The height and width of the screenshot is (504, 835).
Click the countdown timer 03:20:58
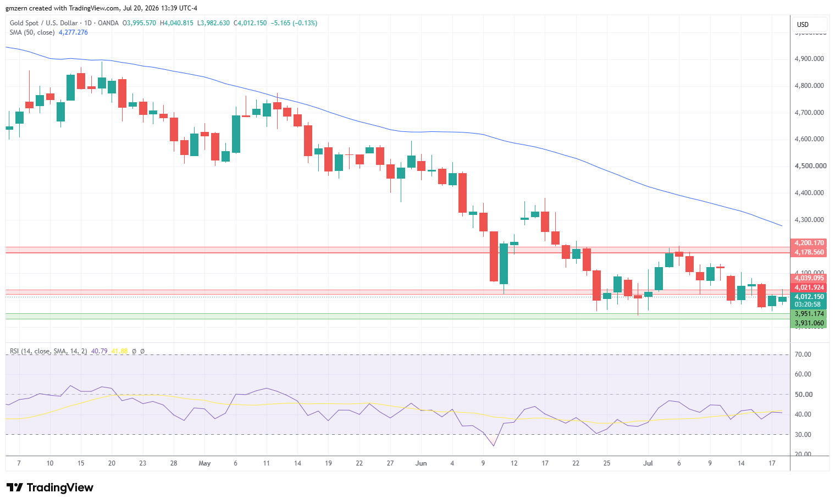[x=808, y=304]
